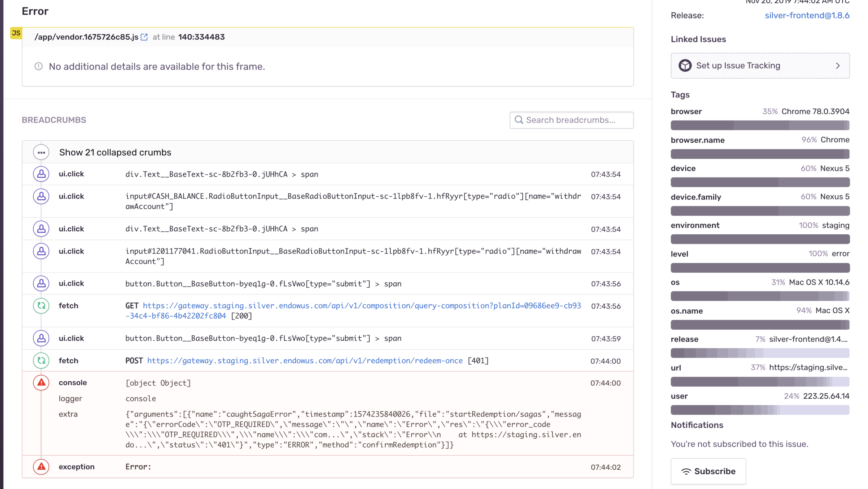
Task: Click the fetch icon on the POST request crumb
Action: coord(41,361)
